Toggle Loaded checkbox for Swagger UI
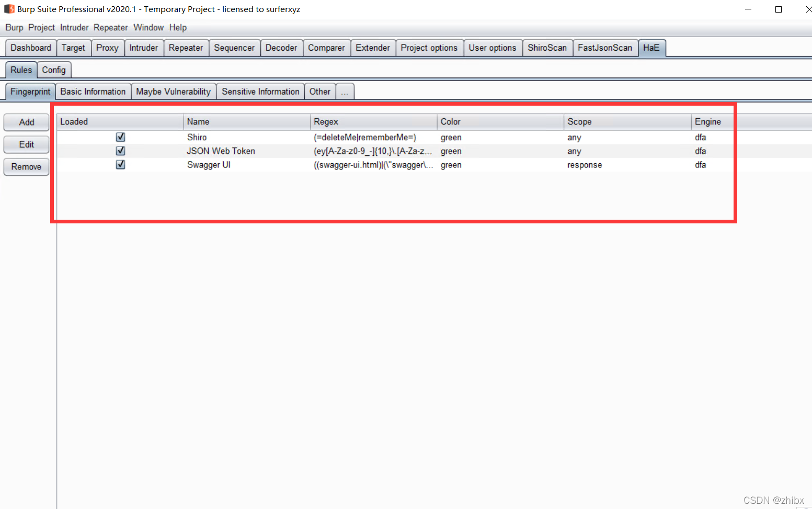The width and height of the screenshot is (812, 509). click(120, 164)
